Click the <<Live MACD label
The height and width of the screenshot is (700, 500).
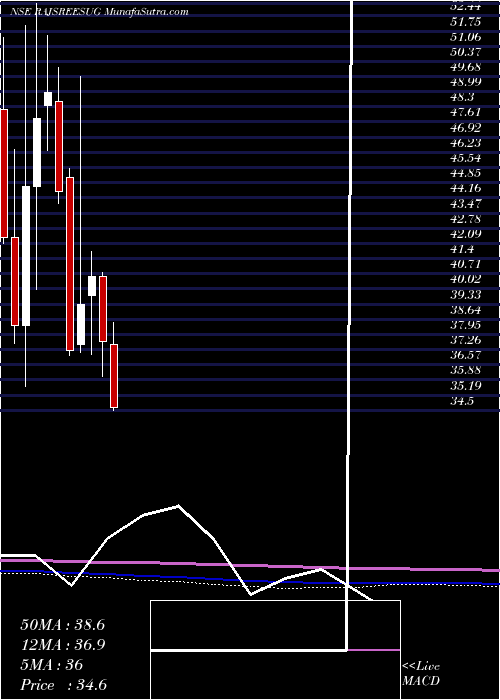click(421, 674)
